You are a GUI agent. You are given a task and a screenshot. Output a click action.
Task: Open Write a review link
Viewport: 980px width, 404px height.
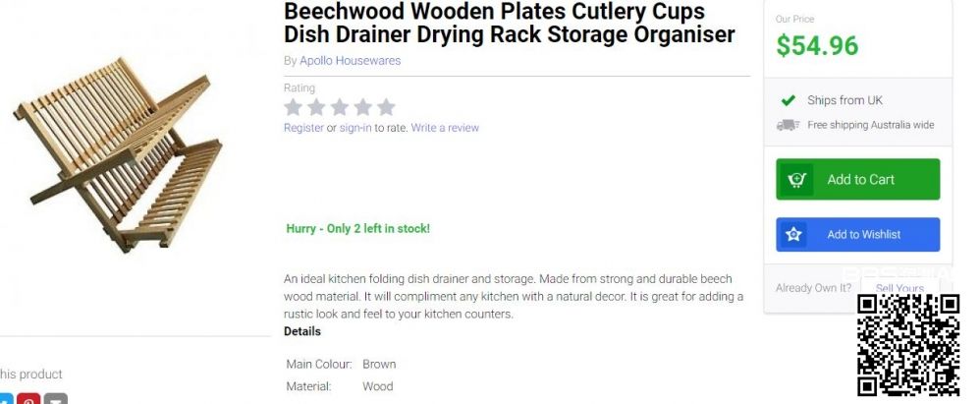(445, 128)
